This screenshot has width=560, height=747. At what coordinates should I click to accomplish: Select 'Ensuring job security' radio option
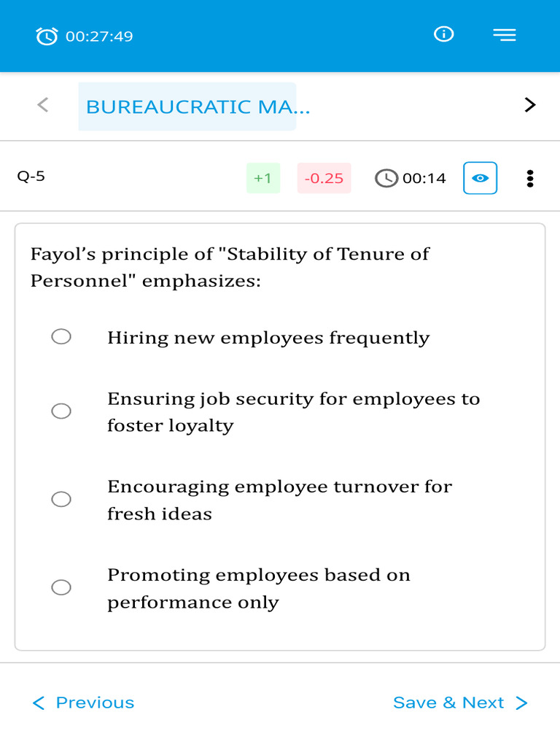point(61,411)
